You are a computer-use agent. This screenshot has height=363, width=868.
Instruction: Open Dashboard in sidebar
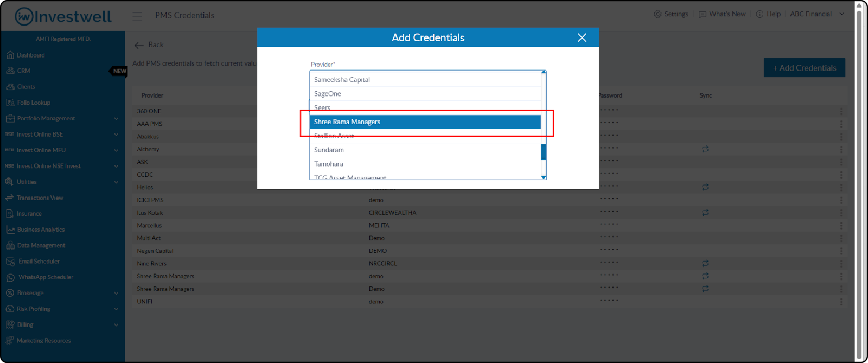pos(31,55)
